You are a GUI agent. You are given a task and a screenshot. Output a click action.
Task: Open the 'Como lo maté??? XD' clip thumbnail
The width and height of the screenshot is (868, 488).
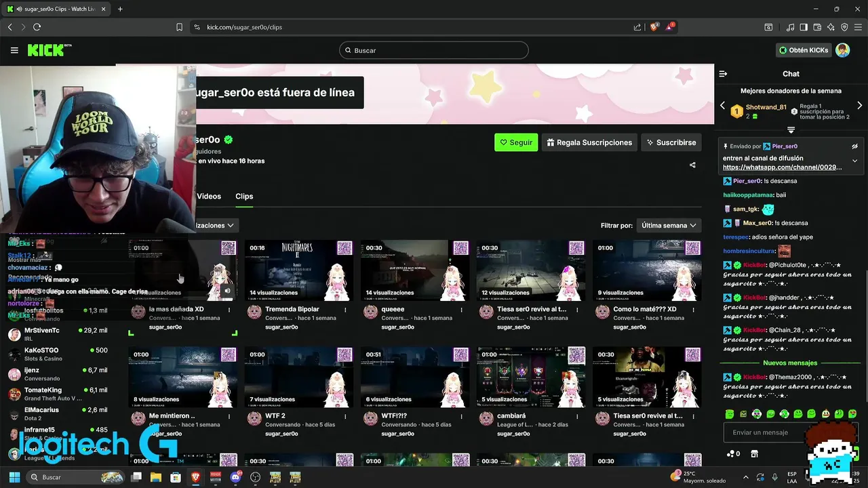point(647,270)
